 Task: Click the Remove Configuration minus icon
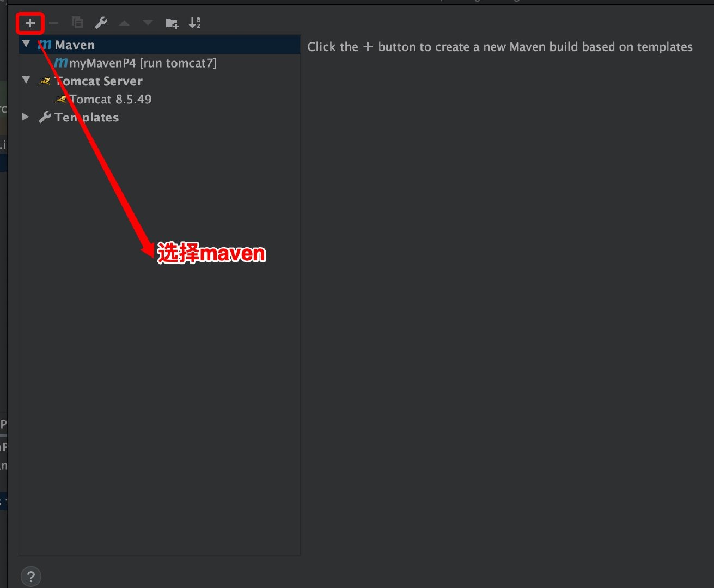(x=53, y=23)
